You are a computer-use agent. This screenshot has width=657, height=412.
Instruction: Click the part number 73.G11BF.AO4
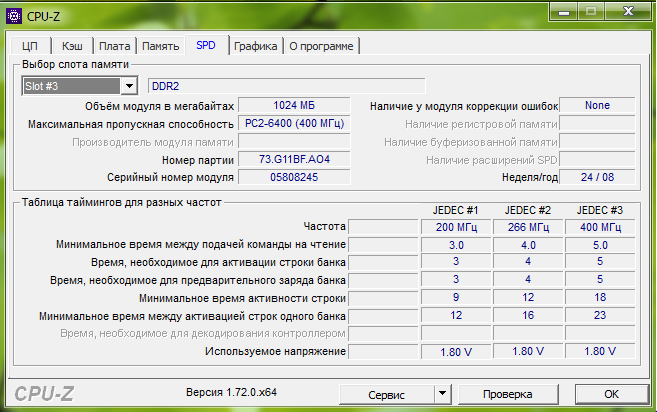coord(294,159)
